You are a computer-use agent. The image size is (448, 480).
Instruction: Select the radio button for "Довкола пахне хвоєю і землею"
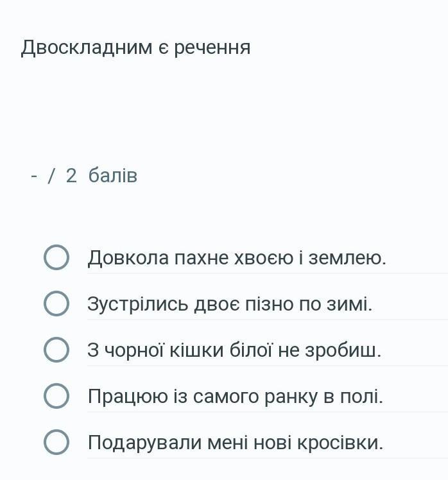(x=56, y=257)
